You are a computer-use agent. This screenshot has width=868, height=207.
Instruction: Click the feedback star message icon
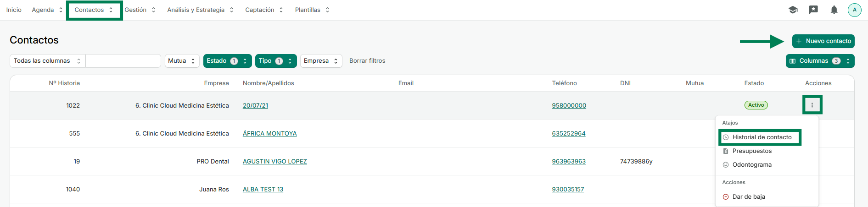(x=813, y=10)
